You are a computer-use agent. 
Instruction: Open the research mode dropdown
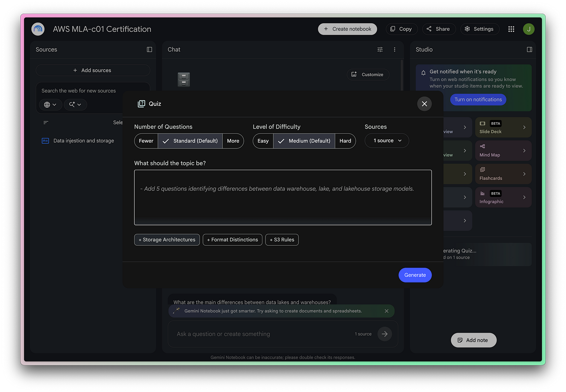pyautogui.click(x=75, y=105)
